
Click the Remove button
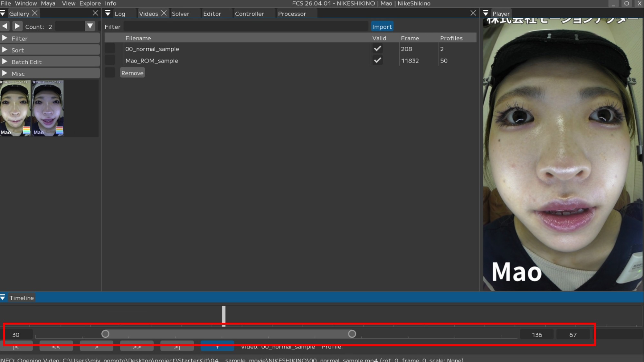[132, 73]
